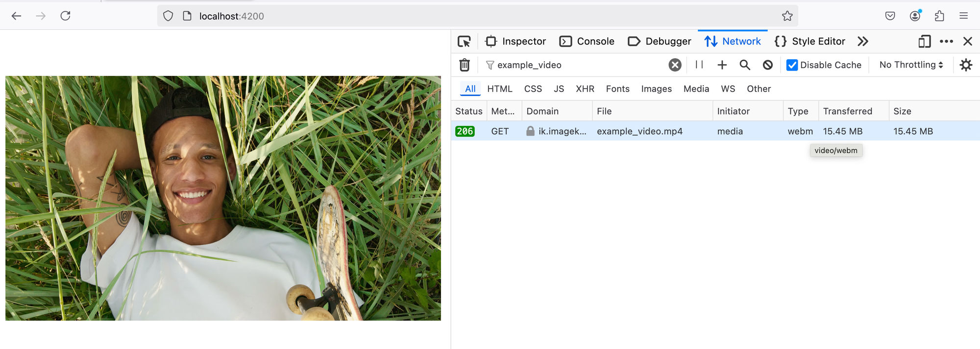Open the Pocket save icon
The width and height of the screenshot is (980, 349).
click(x=890, y=16)
